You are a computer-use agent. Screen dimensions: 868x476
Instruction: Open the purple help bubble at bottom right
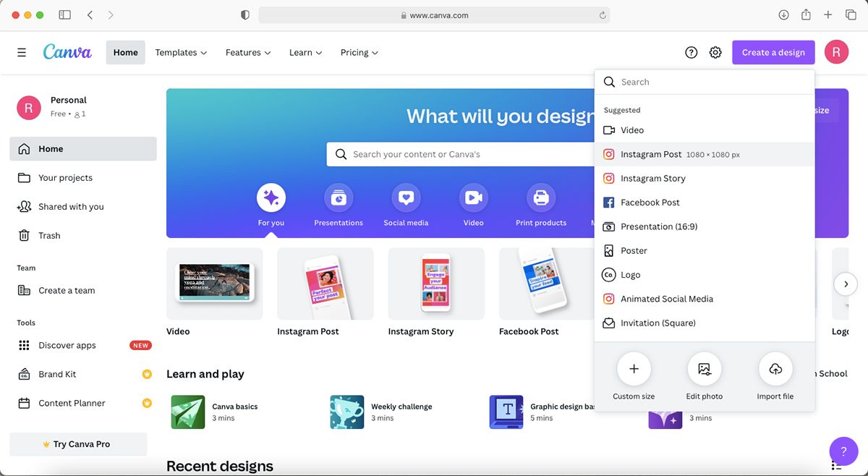pyautogui.click(x=843, y=451)
